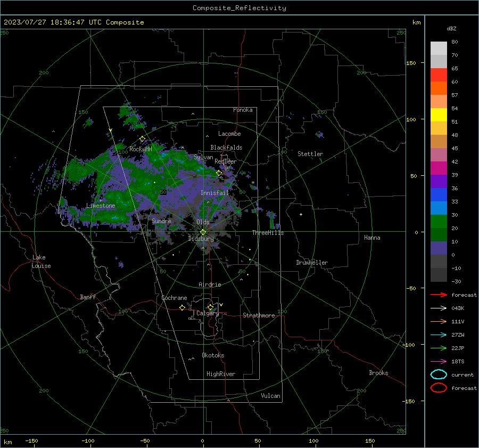Select the dark green 10-20 dBZ swatch
Screen dimensions: 479x448
click(439, 235)
